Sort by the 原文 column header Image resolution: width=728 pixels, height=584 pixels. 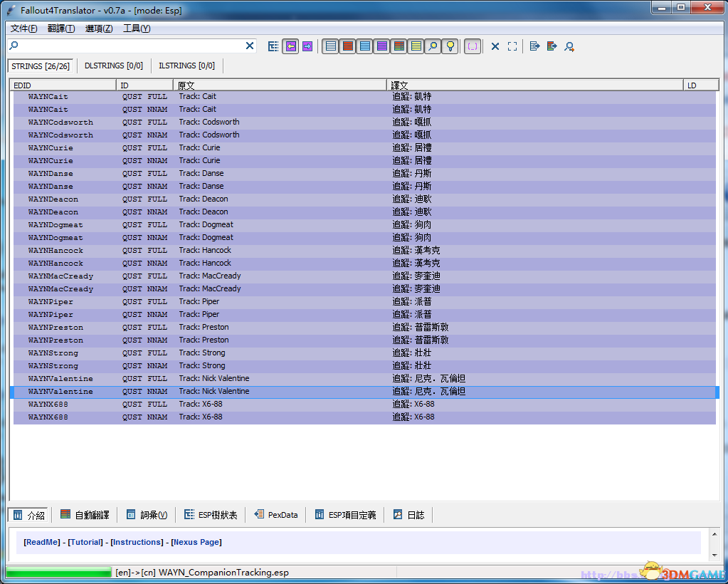pos(280,85)
